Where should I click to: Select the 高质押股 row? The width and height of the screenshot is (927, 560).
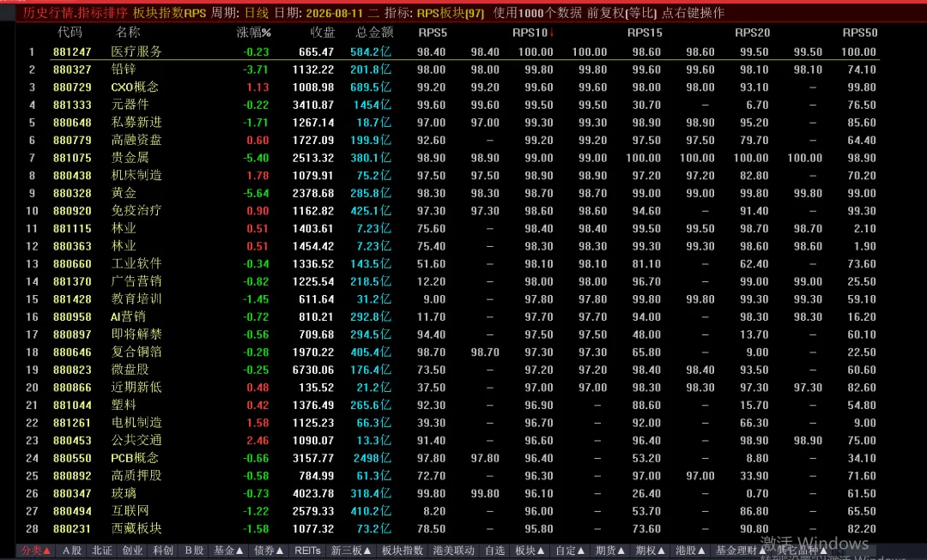tap(136, 475)
